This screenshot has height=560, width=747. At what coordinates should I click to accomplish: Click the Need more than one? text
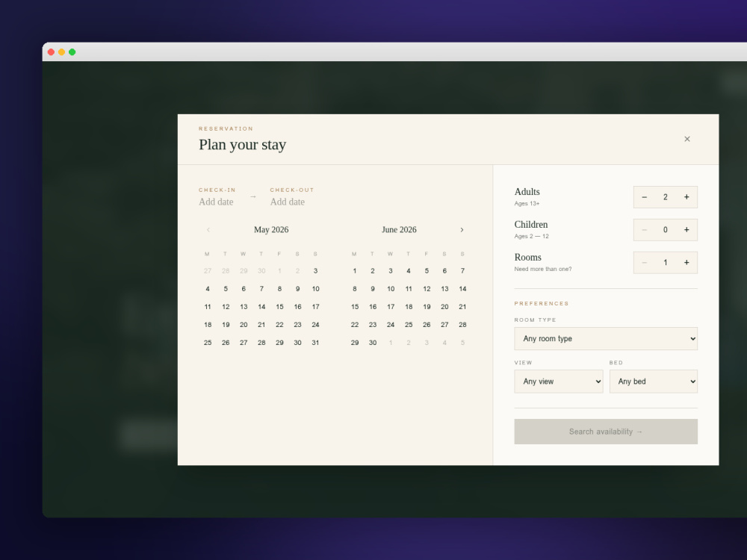pyautogui.click(x=542, y=269)
